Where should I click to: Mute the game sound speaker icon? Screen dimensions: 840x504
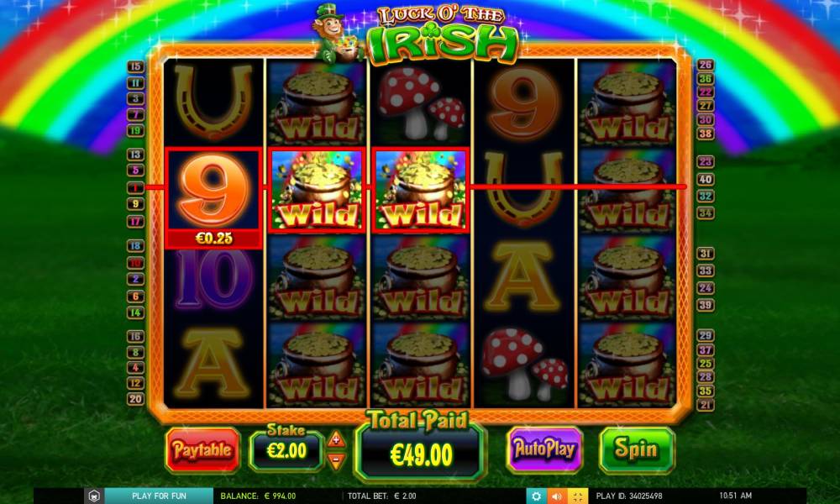pyautogui.click(x=557, y=496)
